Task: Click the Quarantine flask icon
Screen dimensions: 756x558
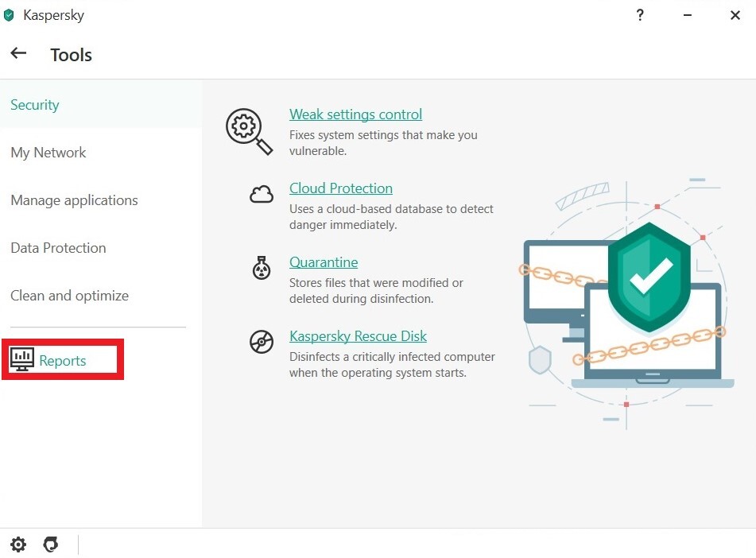Action: pos(262,268)
